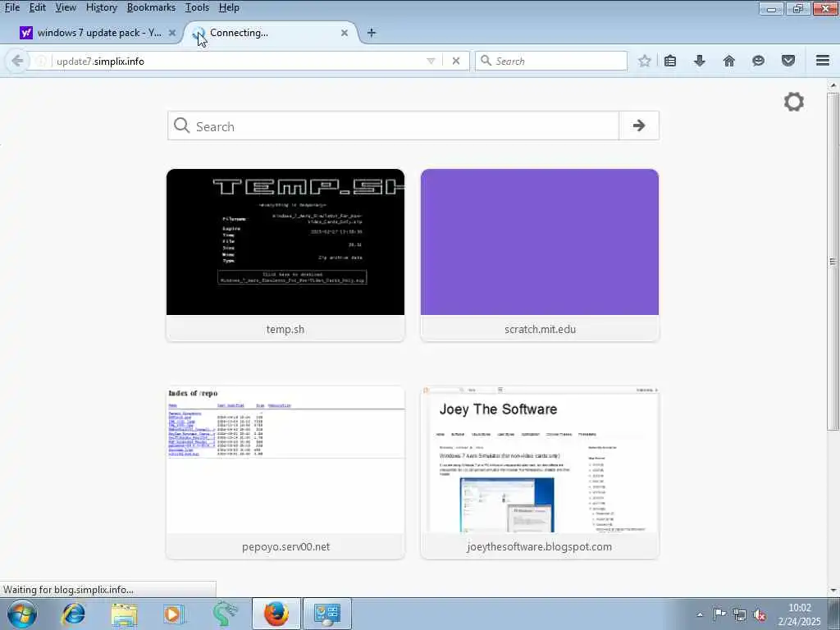Viewport: 840px width, 630px height.
Task: Click the scrollbar down arrow
Action: coord(833,591)
